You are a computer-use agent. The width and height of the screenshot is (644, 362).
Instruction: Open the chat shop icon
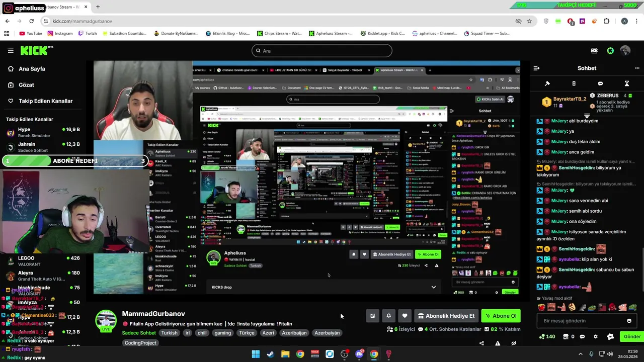pos(566,337)
